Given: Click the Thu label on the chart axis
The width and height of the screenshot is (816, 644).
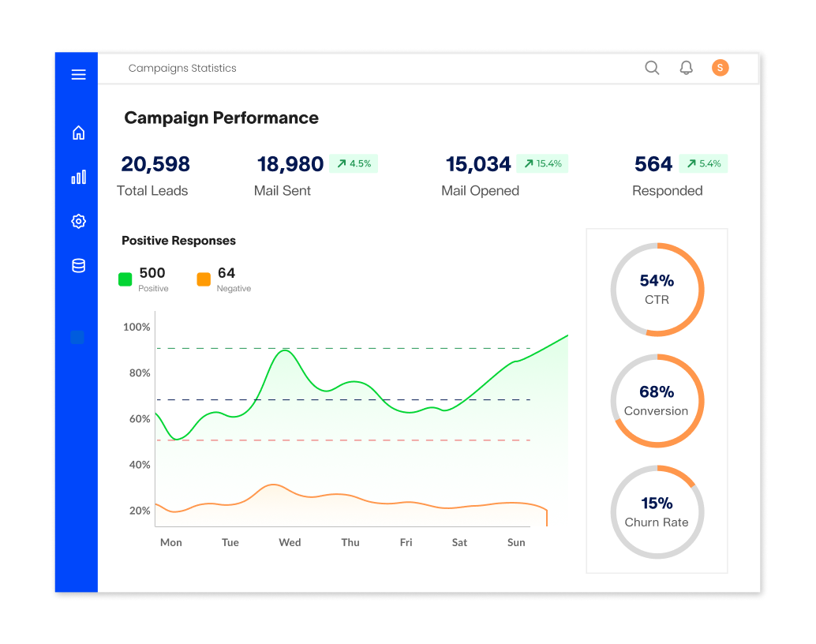Looking at the screenshot, I should pyautogui.click(x=350, y=542).
